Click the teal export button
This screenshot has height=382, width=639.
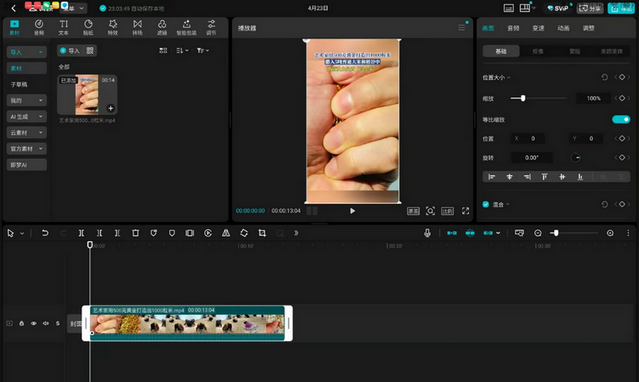click(621, 8)
